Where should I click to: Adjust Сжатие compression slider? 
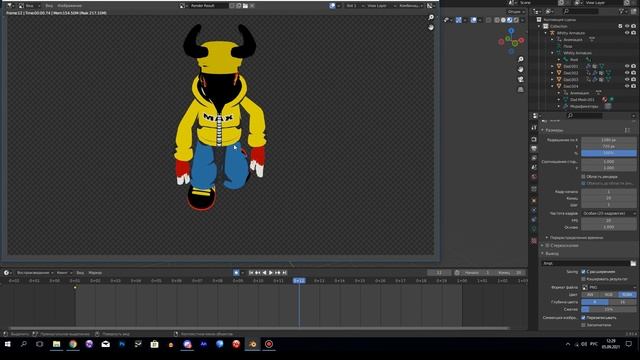[x=609, y=309]
